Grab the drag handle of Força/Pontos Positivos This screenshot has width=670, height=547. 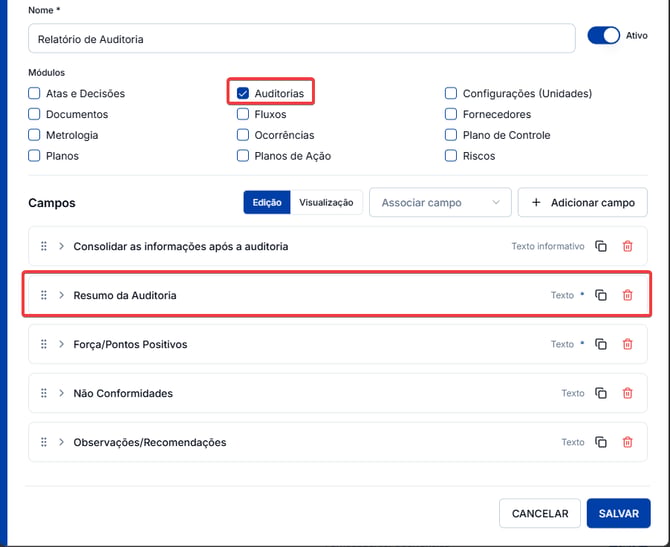coord(44,344)
